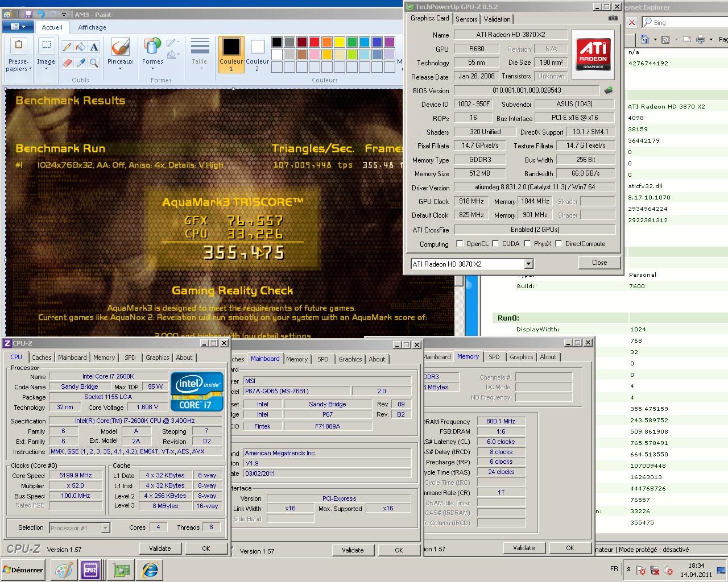Click the FR language indicator in taskbar

click(x=614, y=569)
